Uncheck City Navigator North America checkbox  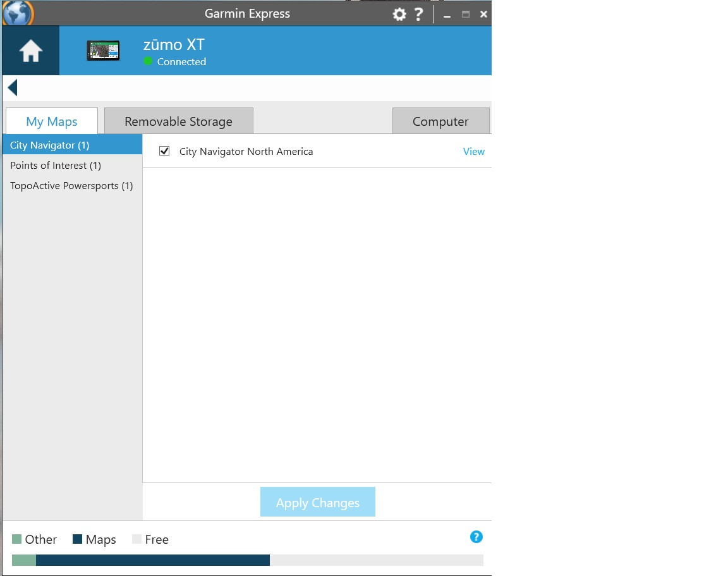coord(164,151)
